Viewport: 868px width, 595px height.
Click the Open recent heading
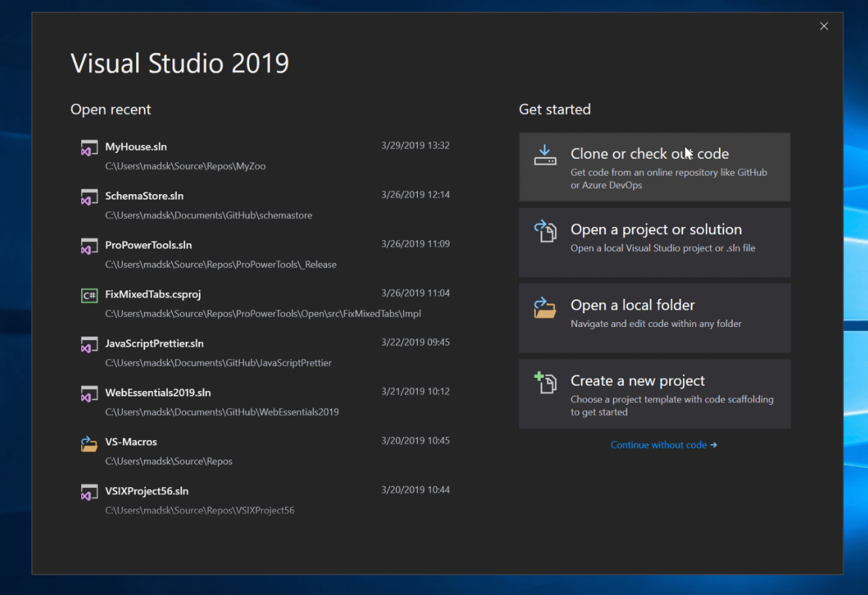click(x=111, y=110)
